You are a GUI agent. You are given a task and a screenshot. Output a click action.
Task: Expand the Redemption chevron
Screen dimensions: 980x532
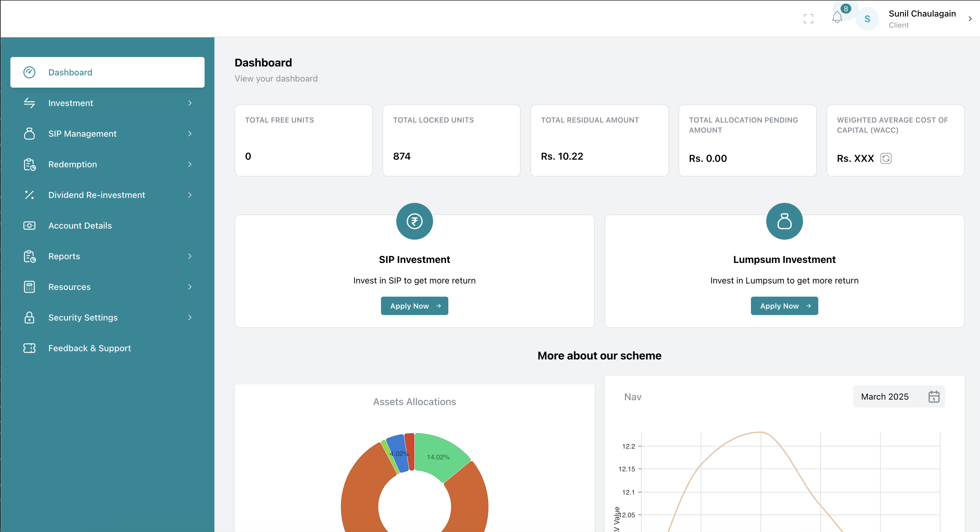click(x=190, y=164)
